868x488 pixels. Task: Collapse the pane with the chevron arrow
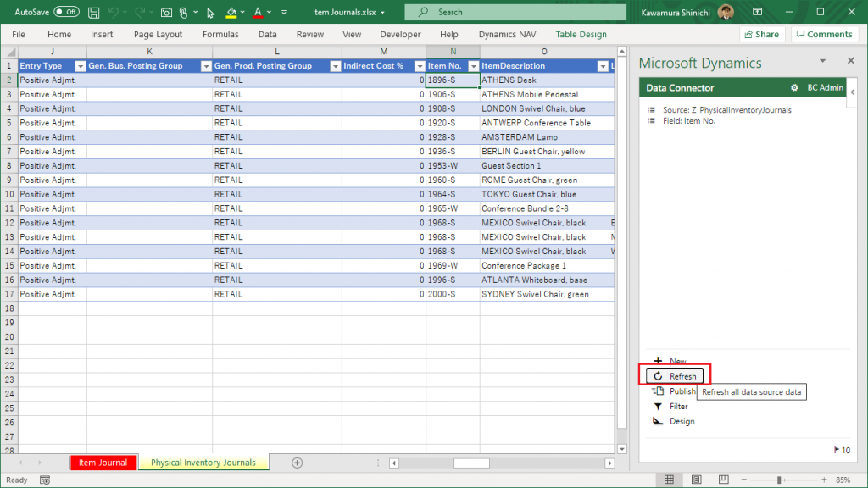pyautogui.click(x=853, y=91)
